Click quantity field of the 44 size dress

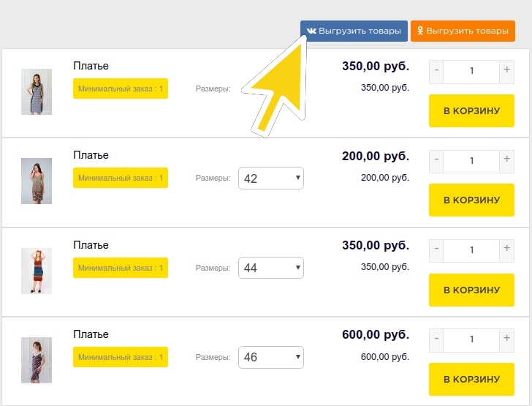[471, 249]
